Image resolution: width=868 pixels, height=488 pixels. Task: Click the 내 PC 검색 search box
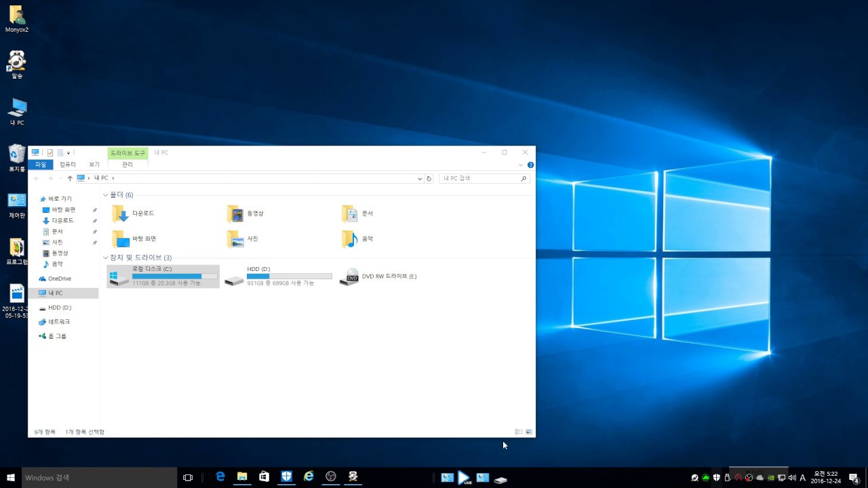pos(484,178)
